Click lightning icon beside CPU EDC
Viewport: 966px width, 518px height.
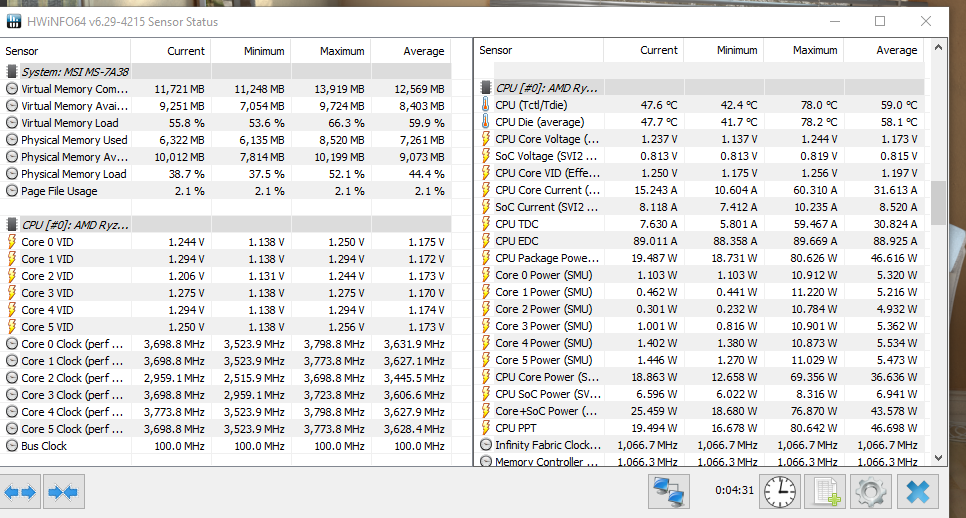coord(485,241)
